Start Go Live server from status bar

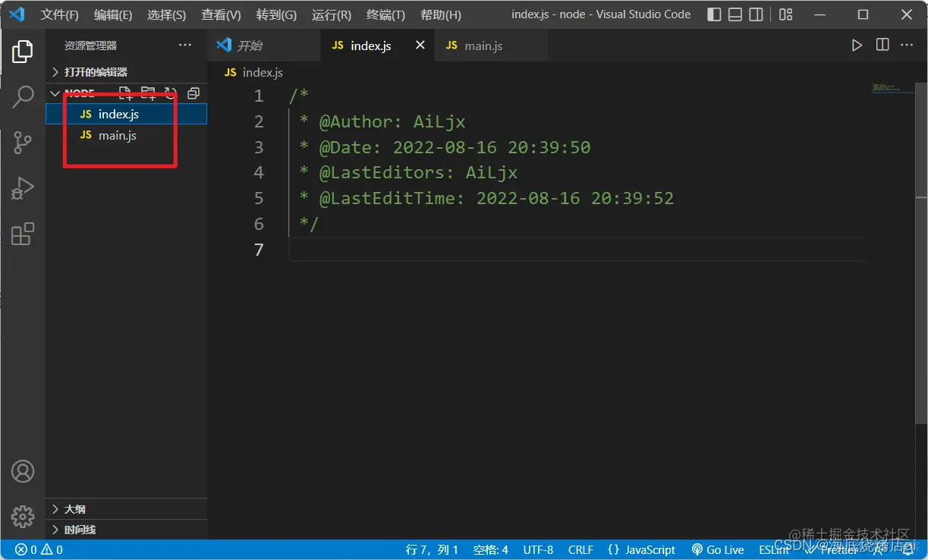[718, 550]
